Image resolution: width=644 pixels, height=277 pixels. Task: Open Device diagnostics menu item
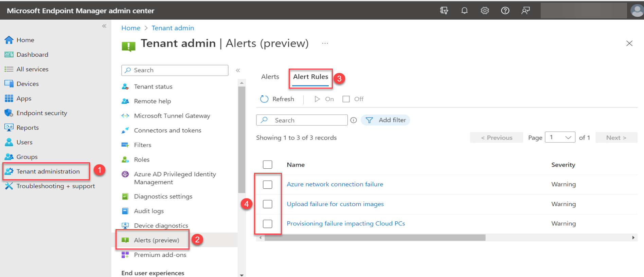tap(161, 225)
